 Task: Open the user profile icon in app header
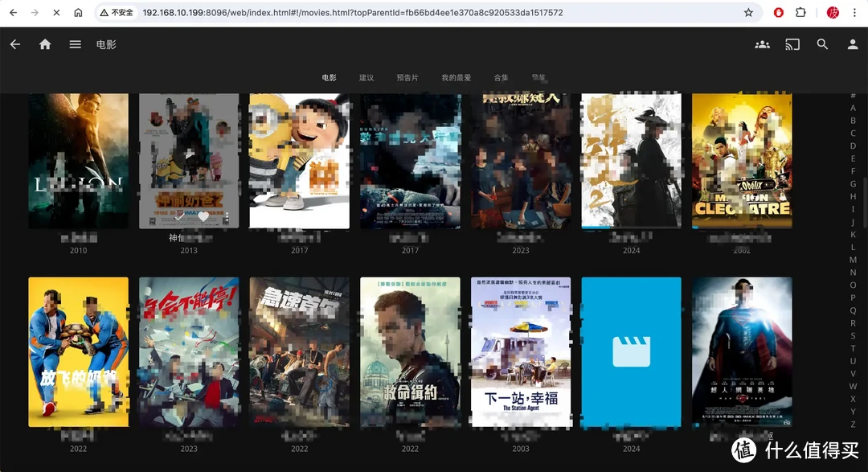(853, 44)
